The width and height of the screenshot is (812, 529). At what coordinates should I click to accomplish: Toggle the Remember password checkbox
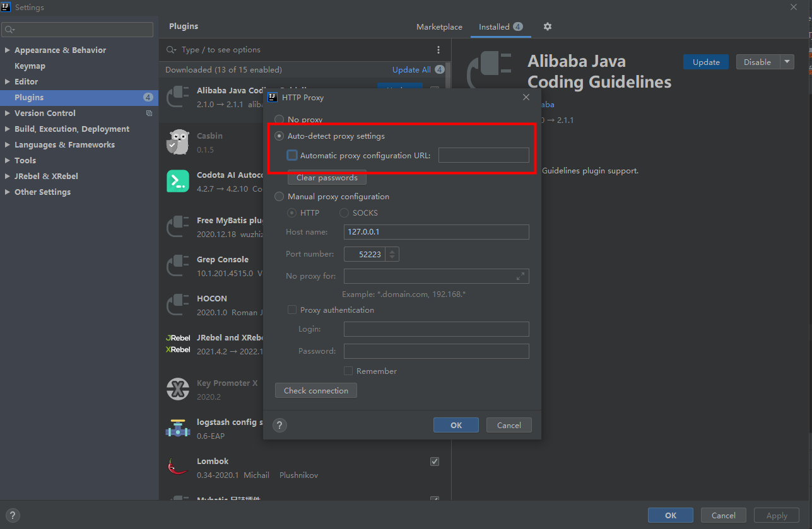click(348, 371)
